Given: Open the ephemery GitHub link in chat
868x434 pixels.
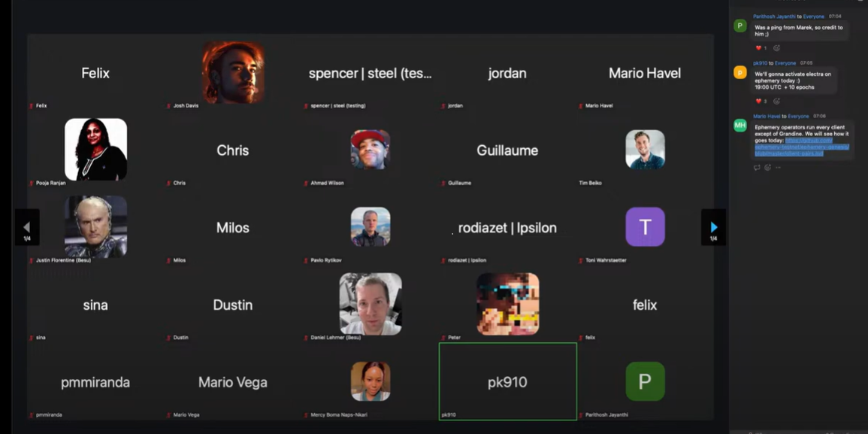Looking at the screenshot, I should click(x=801, y=147).
